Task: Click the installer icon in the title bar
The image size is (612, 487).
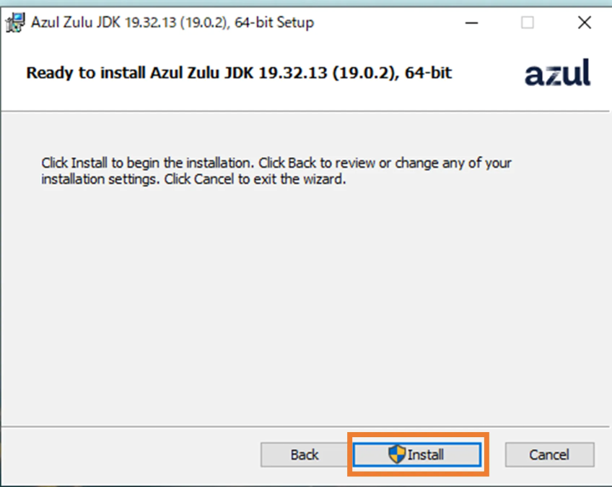Action: pos(15,22)
